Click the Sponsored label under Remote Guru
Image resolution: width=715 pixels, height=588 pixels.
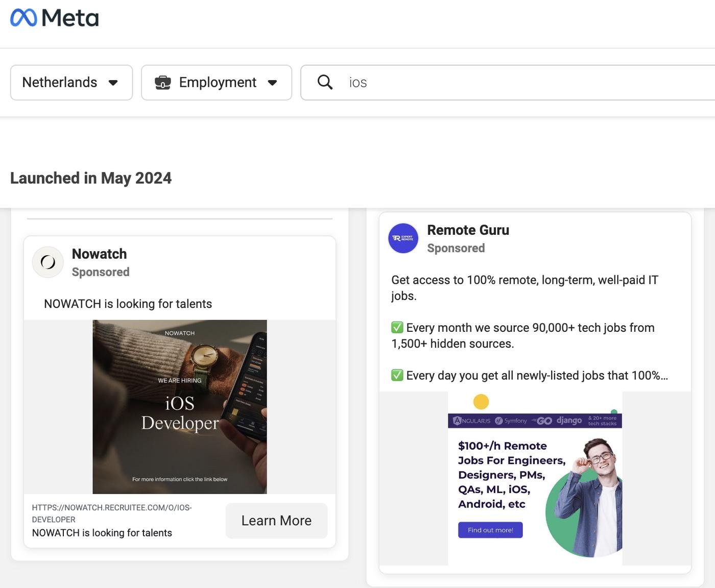(x=456, y=248)
